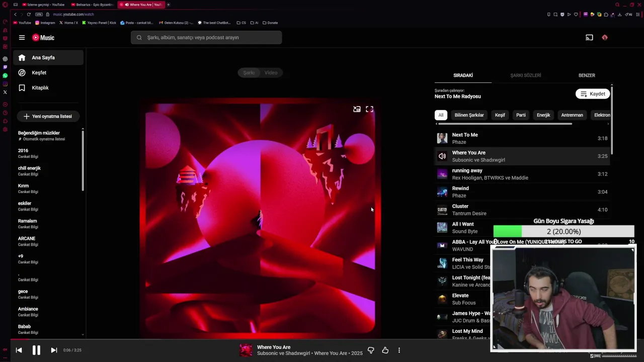Open a new browser tab
Image resolution: width=644 pixels, height=362 pixels.
pos(168,5)
